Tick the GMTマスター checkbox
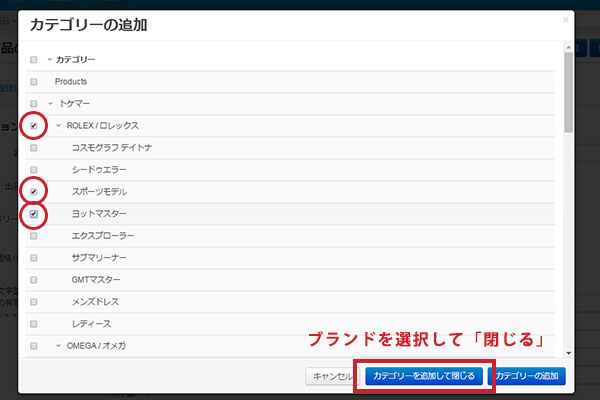600x400 pixels. pyautogui.click(x=34, y=280)
